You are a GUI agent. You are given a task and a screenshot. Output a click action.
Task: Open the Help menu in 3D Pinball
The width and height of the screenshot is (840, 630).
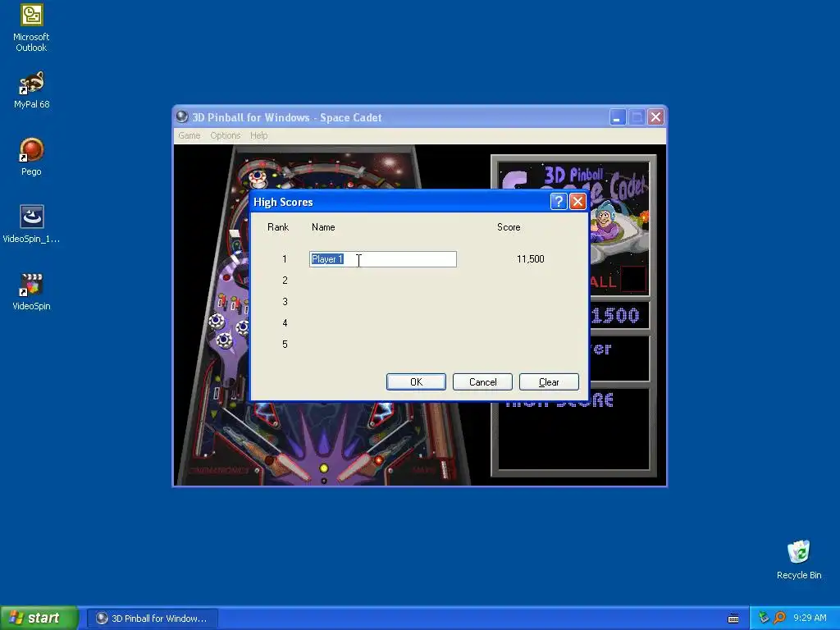point(258,135)
